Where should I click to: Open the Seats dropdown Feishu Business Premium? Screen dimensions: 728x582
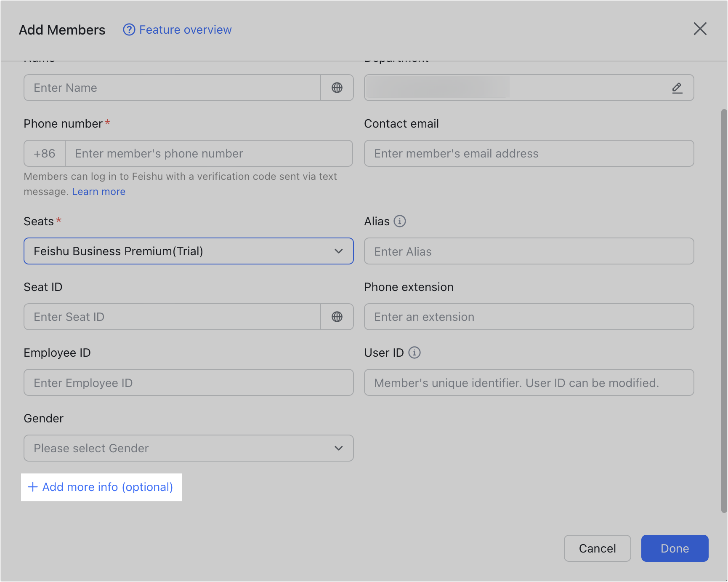pos(189,251)
